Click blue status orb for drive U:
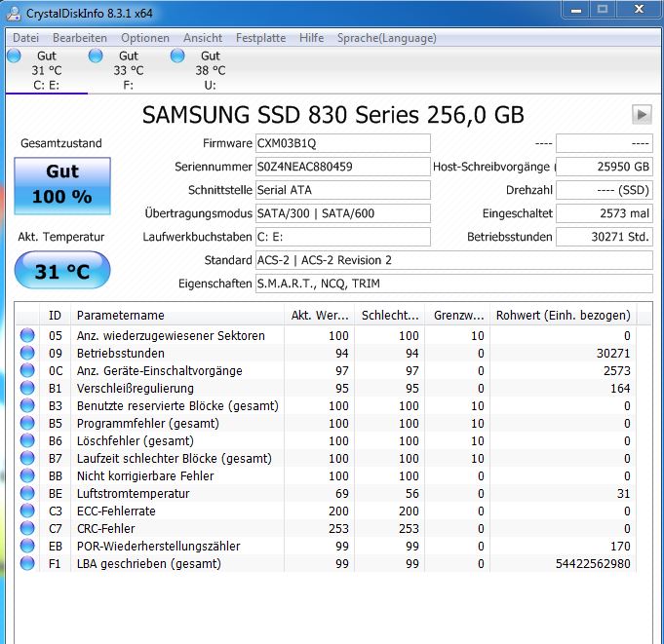This screenshot has height=644, width=664. coord(177,56)
